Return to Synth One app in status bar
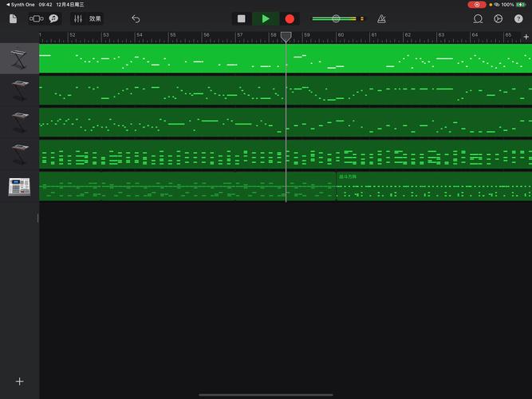 pos(20,4)
